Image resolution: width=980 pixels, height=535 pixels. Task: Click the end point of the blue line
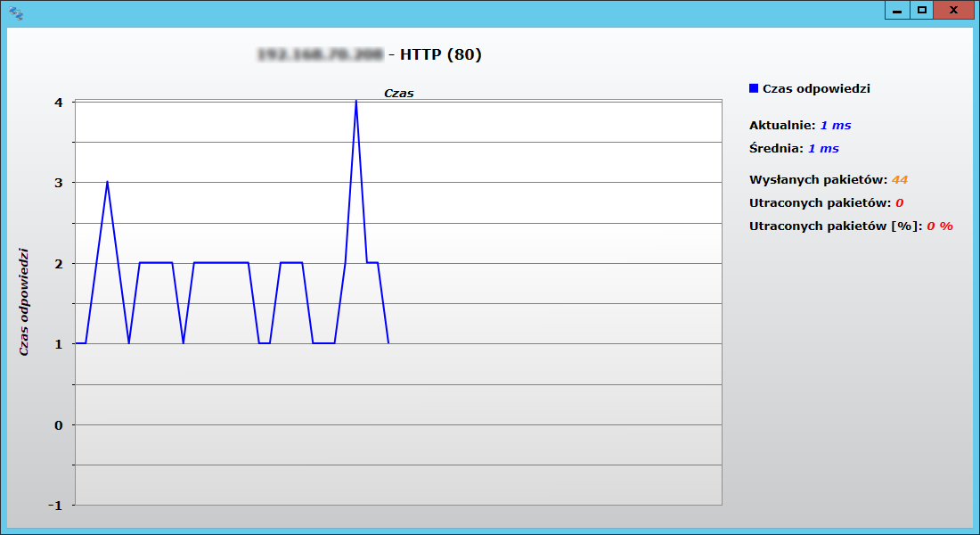pos(388,342)
